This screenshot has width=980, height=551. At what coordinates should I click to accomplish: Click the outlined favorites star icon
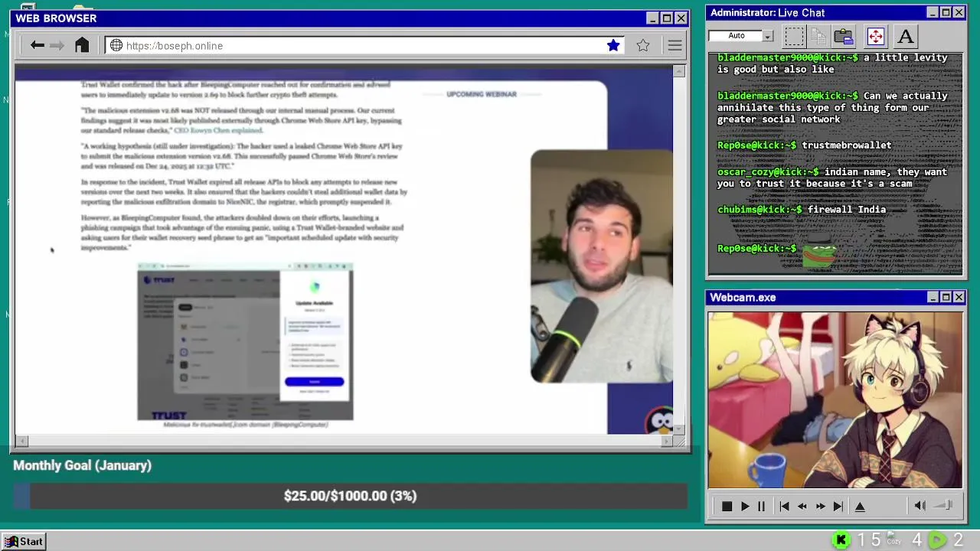(x=643, y=46)
